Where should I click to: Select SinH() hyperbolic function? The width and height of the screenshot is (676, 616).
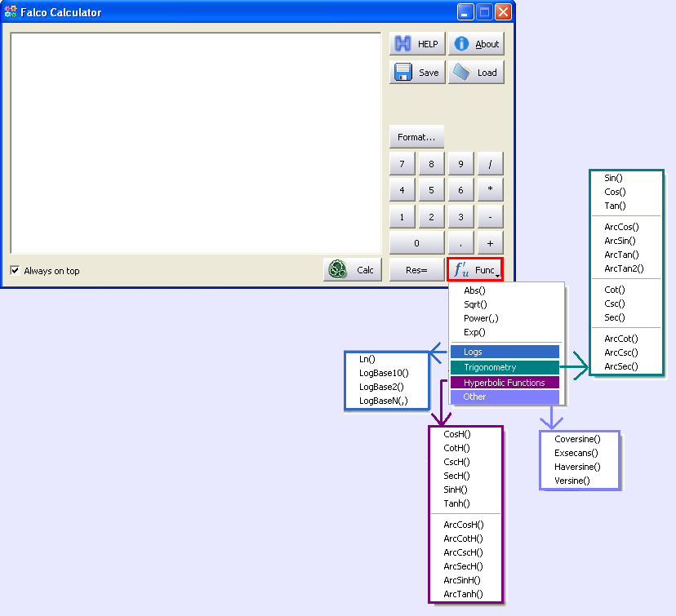tap(456, 490)
